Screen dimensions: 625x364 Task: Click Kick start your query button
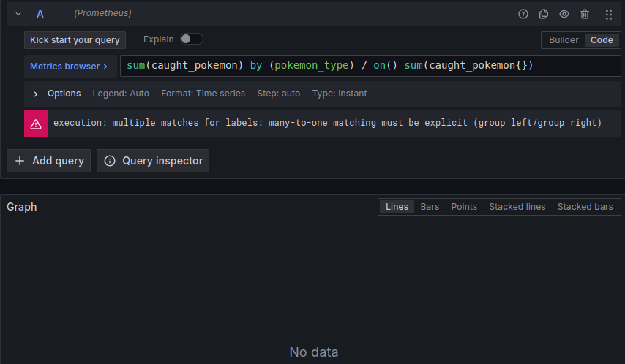[75, 40]
